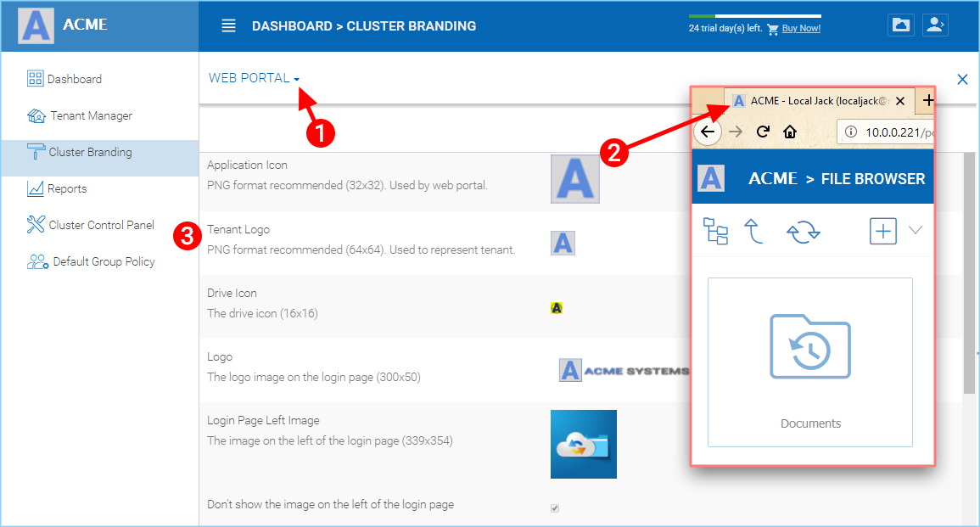The image size is (980, 527).
Task: Click the Login Page Left Image thumbnail
Action: (584, 445)
